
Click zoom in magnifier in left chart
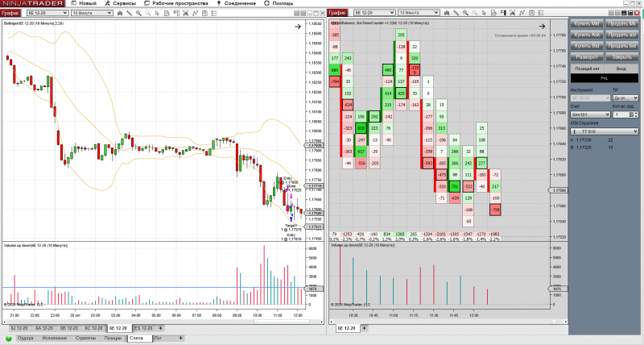[138, 13]
